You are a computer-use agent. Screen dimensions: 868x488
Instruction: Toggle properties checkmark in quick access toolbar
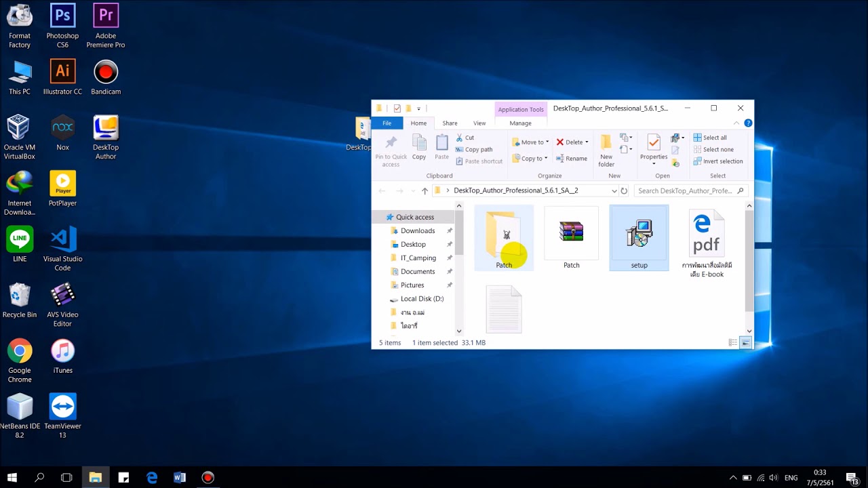click(x=397, y=108)
